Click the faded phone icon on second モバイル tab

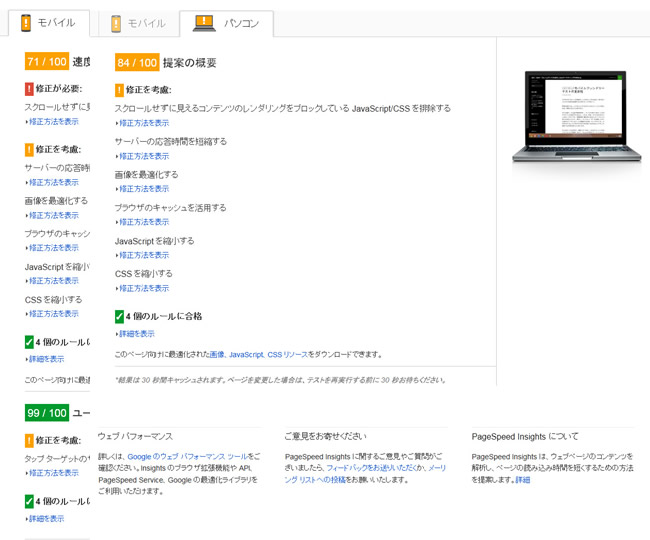coord(116,24)
